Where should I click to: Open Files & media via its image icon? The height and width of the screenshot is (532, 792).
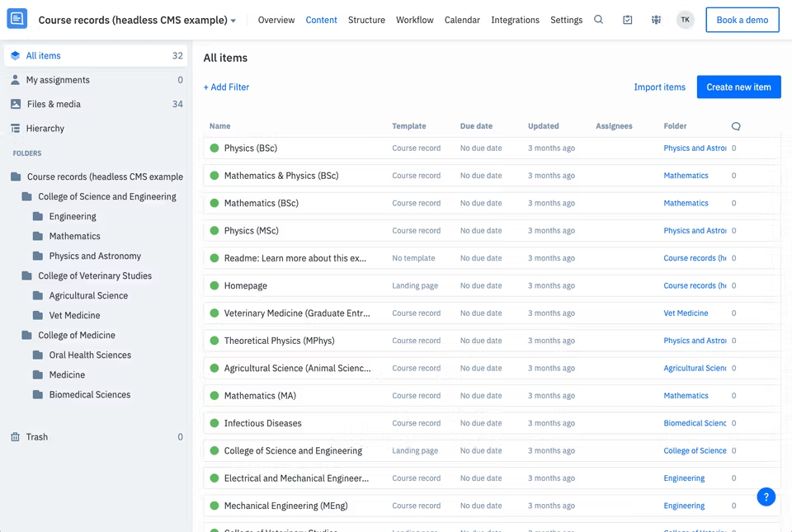(16, 104)
